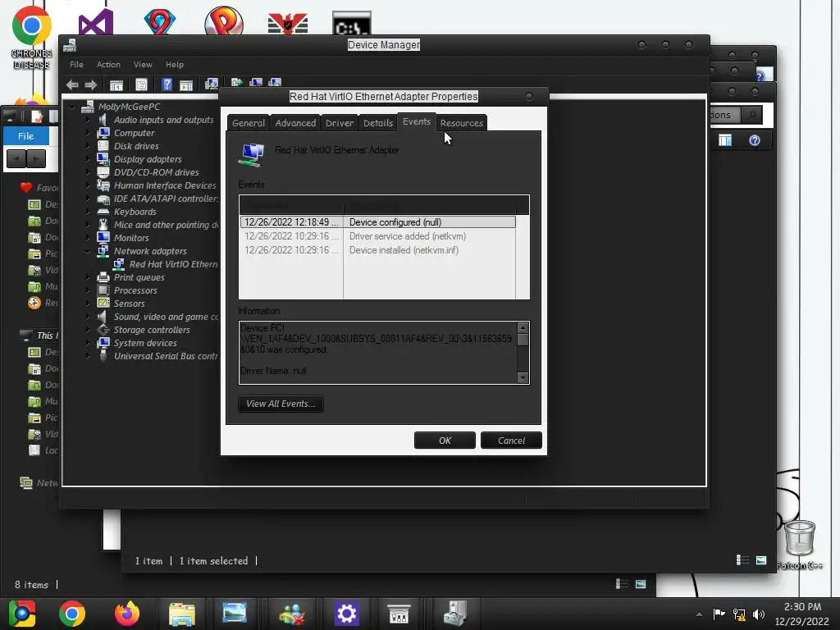The image size is (840, 630).
Task: Click the Uninstall device toolbar icon
Action: coord(256,83)
